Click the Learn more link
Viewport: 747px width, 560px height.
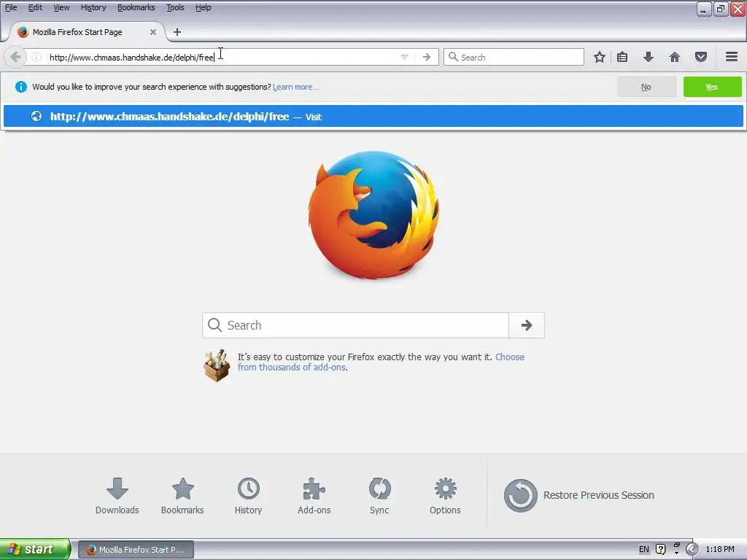(296, 87)
